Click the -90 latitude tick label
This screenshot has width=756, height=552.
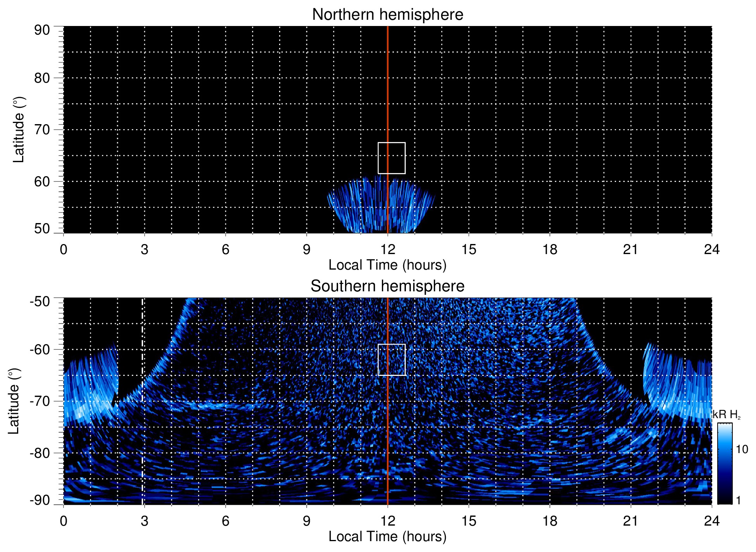coord(40,500)
